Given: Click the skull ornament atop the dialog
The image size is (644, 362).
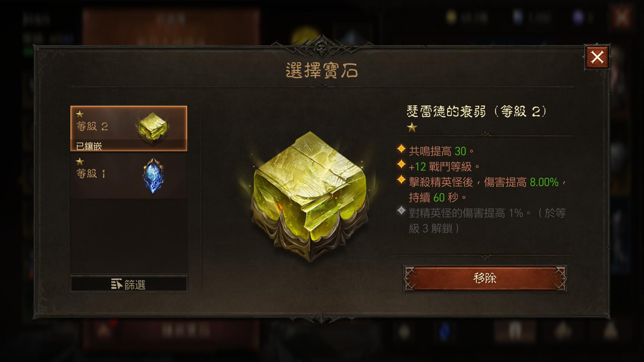Looking at the screenshot, I should [321, 49].
